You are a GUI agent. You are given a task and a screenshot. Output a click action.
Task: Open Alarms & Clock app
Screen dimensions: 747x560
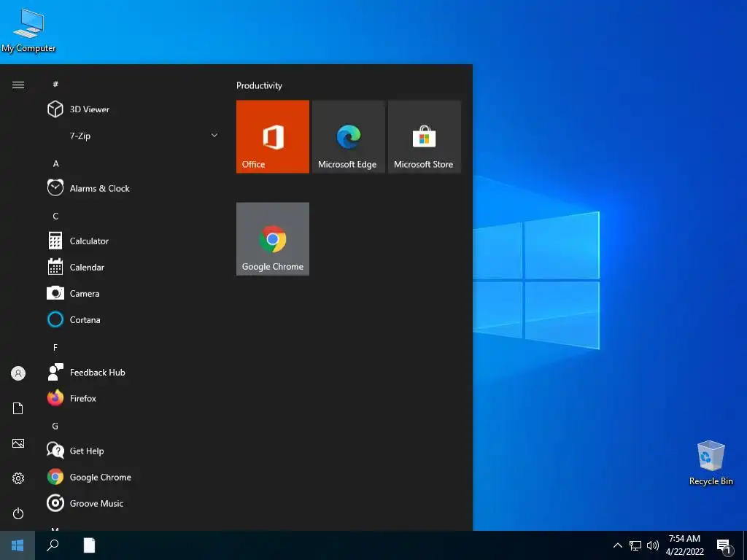[x=133, y=189]
